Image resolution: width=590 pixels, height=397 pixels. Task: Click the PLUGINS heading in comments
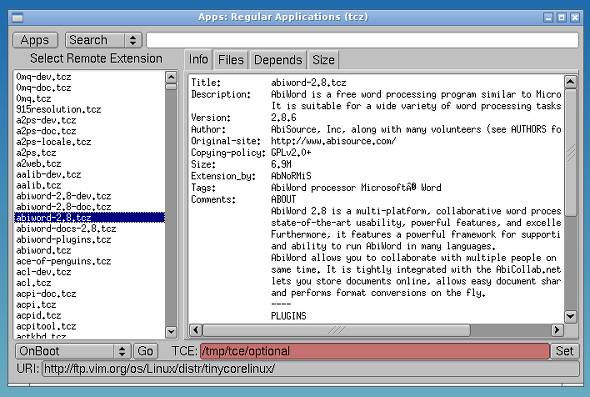click(289, 316)
